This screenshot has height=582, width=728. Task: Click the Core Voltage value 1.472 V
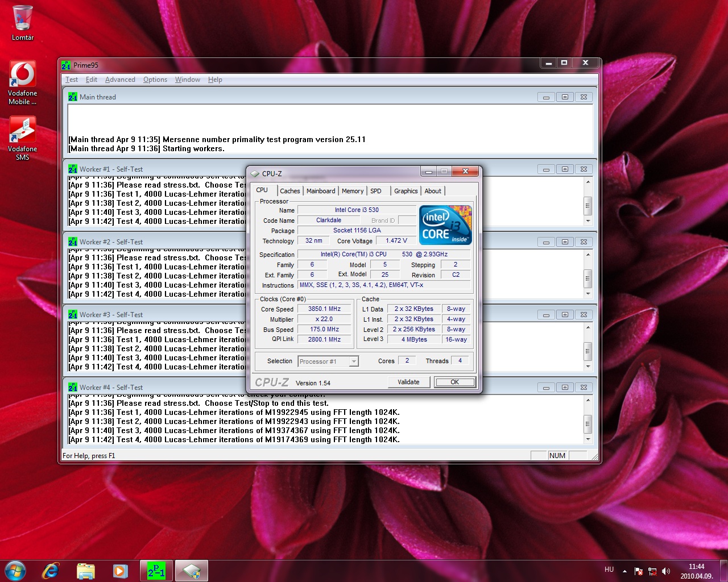click(396, 241)
